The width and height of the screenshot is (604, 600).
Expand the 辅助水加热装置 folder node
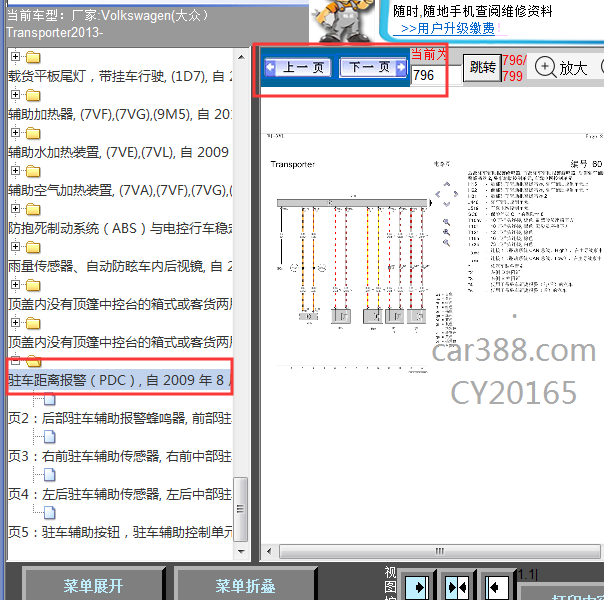pos(15,133)
